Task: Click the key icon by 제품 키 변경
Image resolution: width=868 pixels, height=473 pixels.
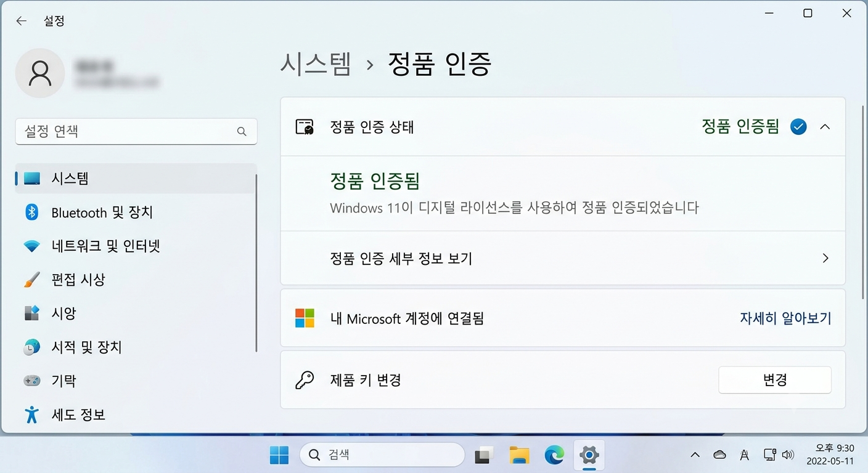Action: (305, 380)
